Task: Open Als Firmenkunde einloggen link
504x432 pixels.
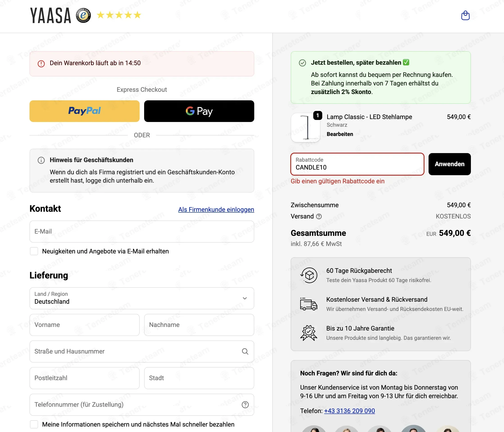Action: (216, 209)
